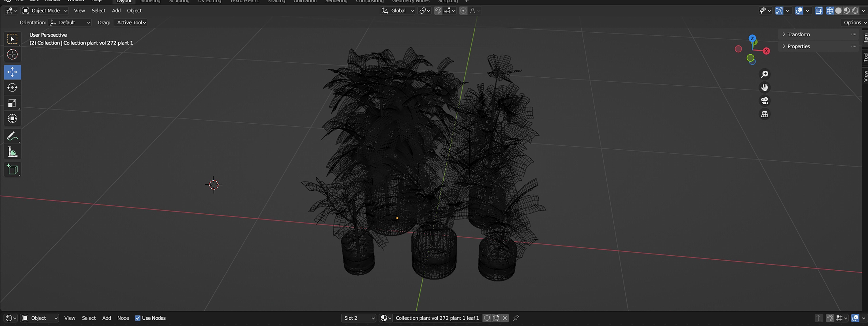Viewport: 868px width, 326px height.
Task: Select the Rotate tool
Action: [12, 88]
